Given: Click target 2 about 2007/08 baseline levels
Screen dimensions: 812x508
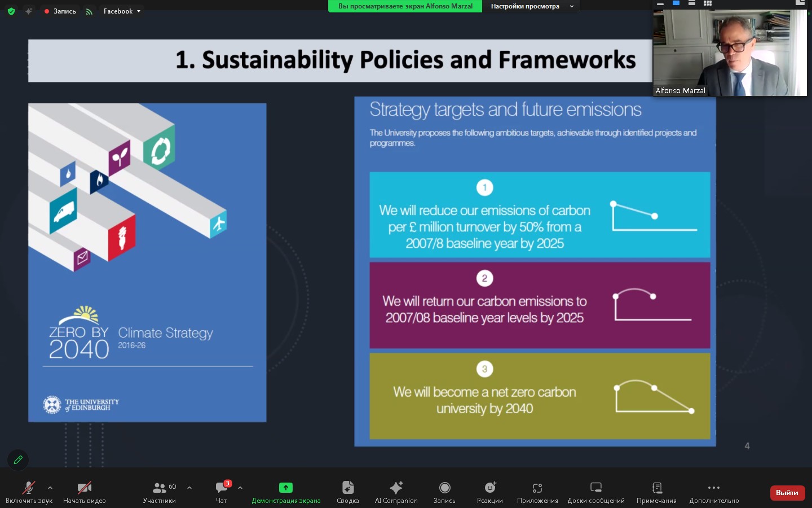Looking at the screenshot, I should point(540,305).
